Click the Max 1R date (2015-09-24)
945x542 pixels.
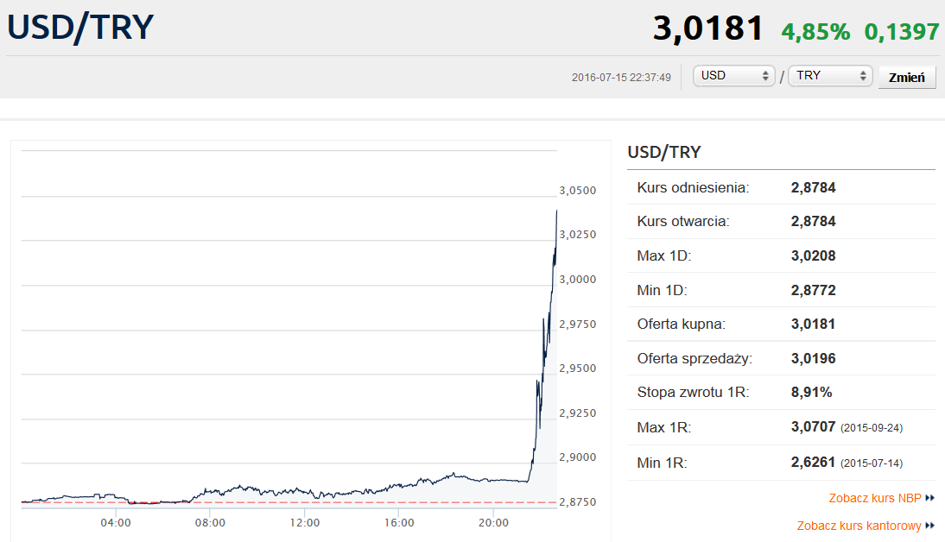click(x=871, y=428)
